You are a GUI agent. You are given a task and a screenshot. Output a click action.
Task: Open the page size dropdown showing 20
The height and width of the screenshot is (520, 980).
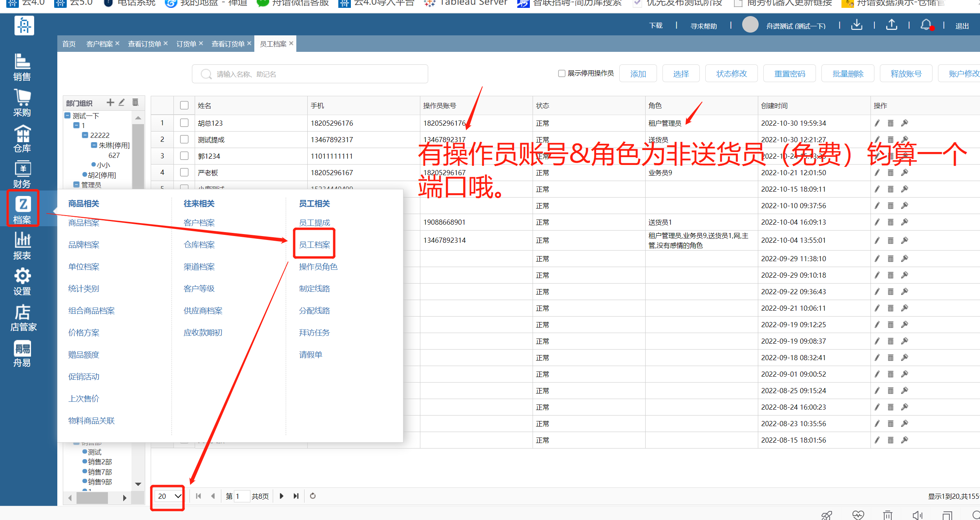[170, 496]
